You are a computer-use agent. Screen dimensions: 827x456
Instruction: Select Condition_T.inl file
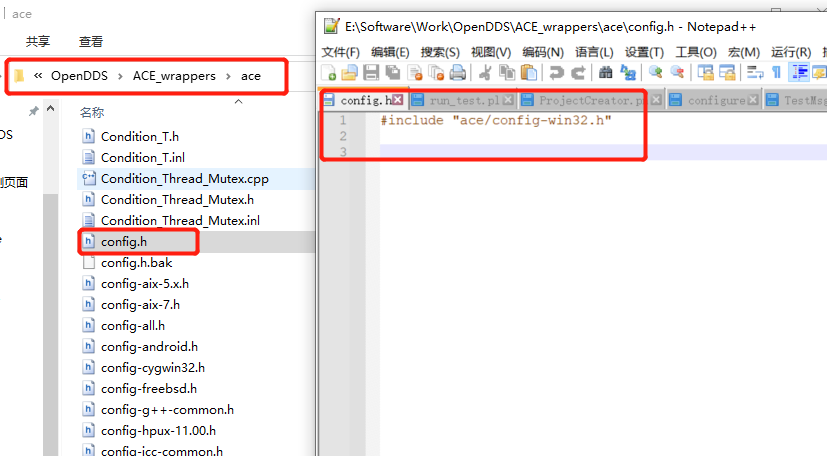pos(142,158)
